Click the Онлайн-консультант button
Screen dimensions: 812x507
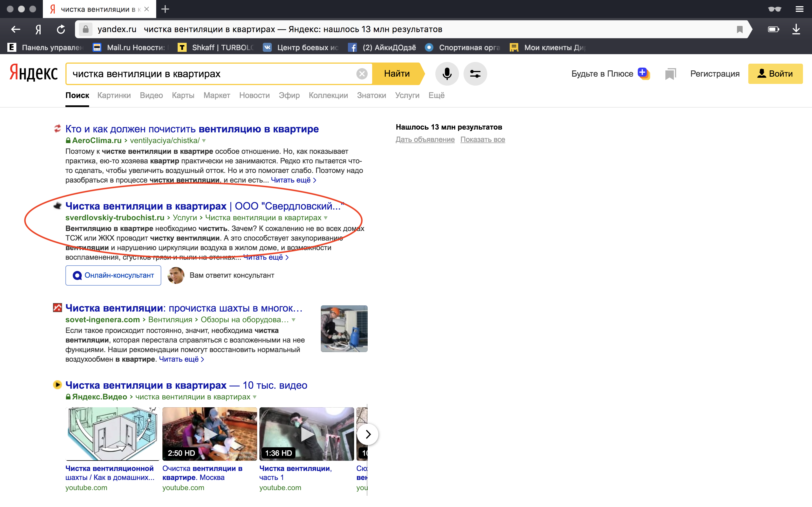coord(113,275)
